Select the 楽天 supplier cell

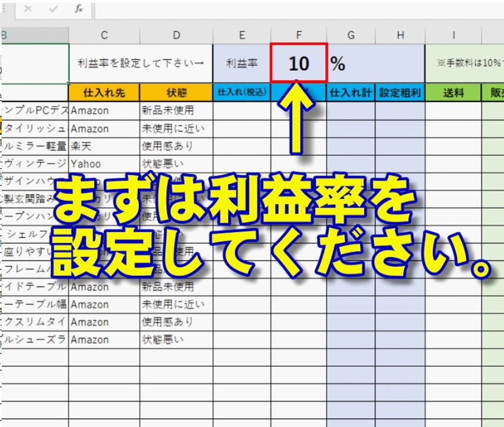pos(104,147)
